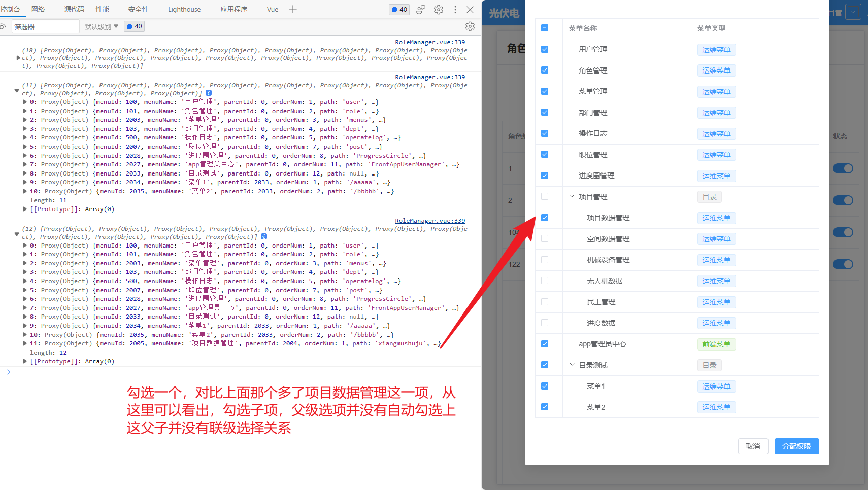This screenshot has width=868, height=490.
Task: Open DevTools settings gear in top toolbar
Action: pyautogui.click(x=439, y=10)
